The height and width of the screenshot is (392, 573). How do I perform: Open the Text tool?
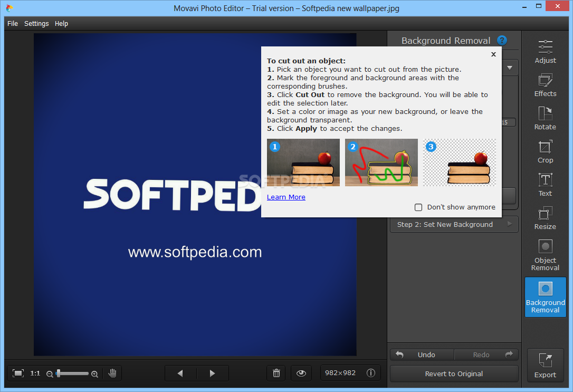pos(545,185)
